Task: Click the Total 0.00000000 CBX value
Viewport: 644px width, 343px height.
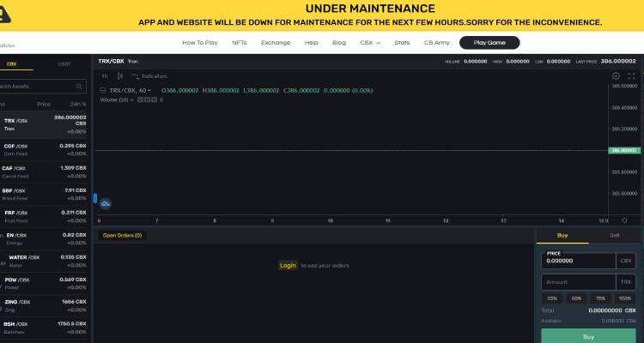Action: pyautogui.click(x=612, y=310)
